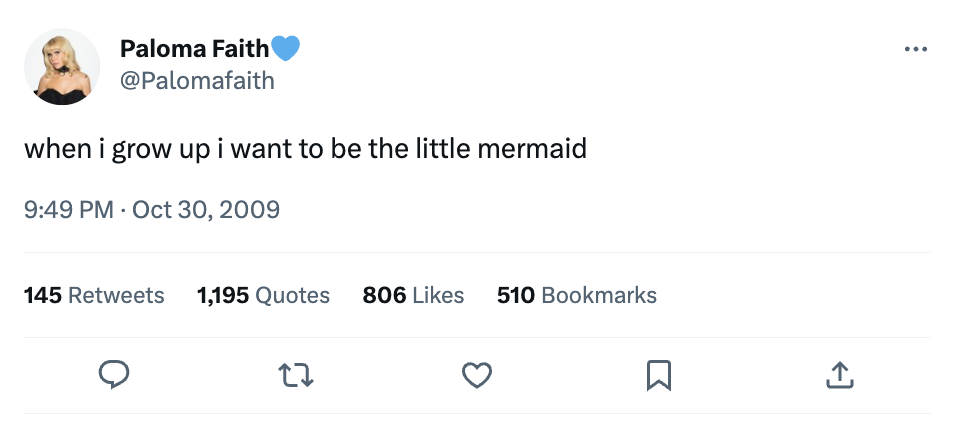Open the three-dot more options menu
956x422 pixels.
[x=915, y=50]
